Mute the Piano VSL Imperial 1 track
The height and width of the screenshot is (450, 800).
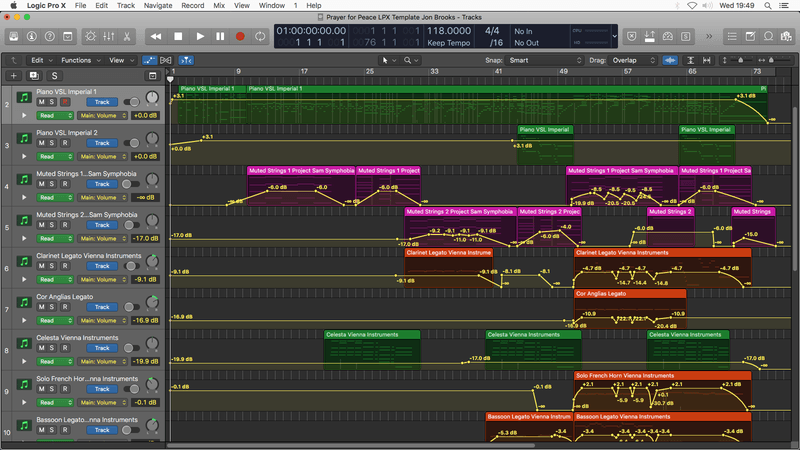click(41, 102)
